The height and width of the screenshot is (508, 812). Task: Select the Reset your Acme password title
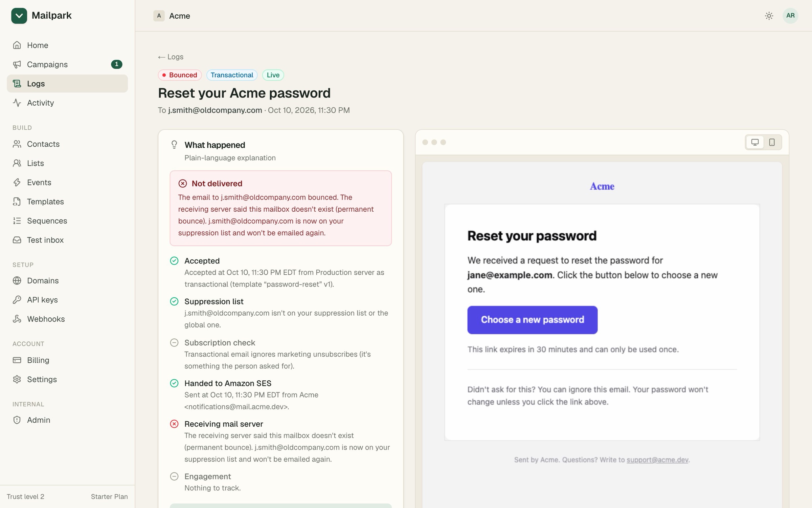pos(244,93)
